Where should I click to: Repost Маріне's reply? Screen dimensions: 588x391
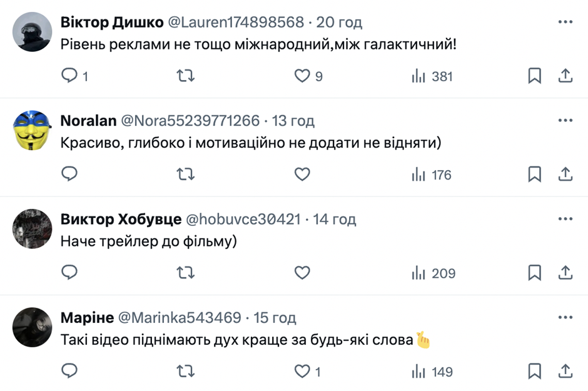pyautogui.click(x=185, y=372)
